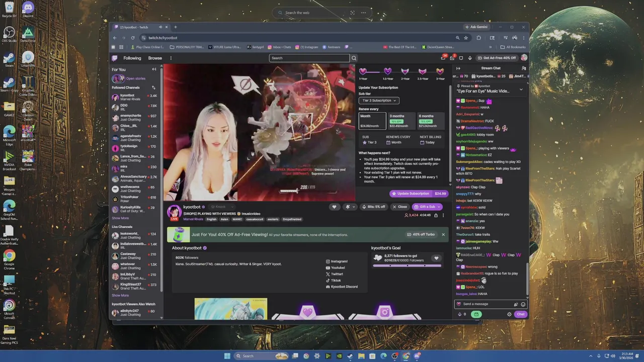
Task: Select the 6 months renewal option
Action: tap(431, 121)
